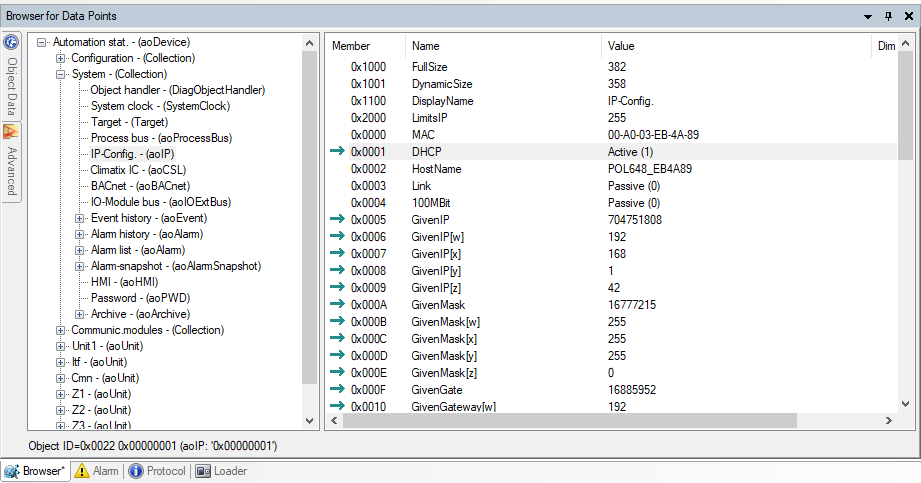The height and width of the screenshot is (483, 921).
Task: Select Password (aoPWD) tree item
Action: click(140, 298)
